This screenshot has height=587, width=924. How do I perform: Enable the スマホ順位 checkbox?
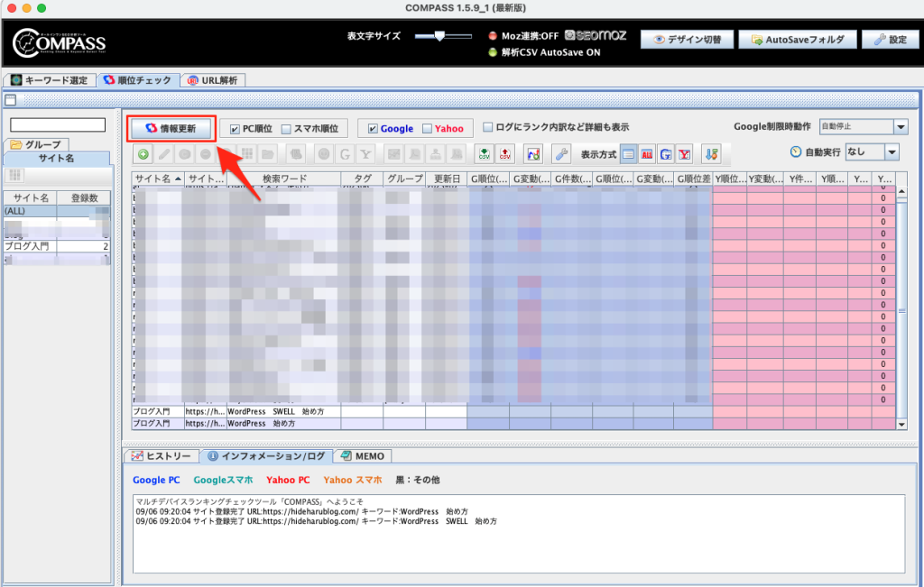click(x=286, y=129)
